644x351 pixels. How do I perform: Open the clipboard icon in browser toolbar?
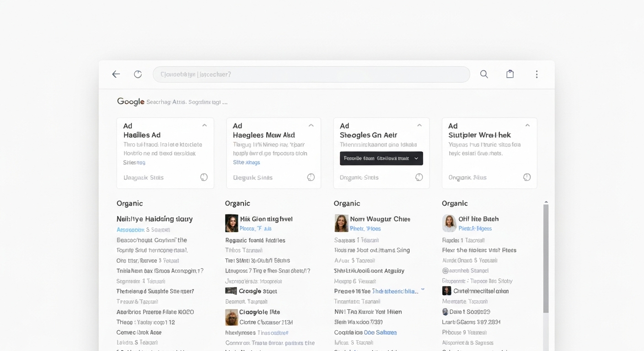510,74
